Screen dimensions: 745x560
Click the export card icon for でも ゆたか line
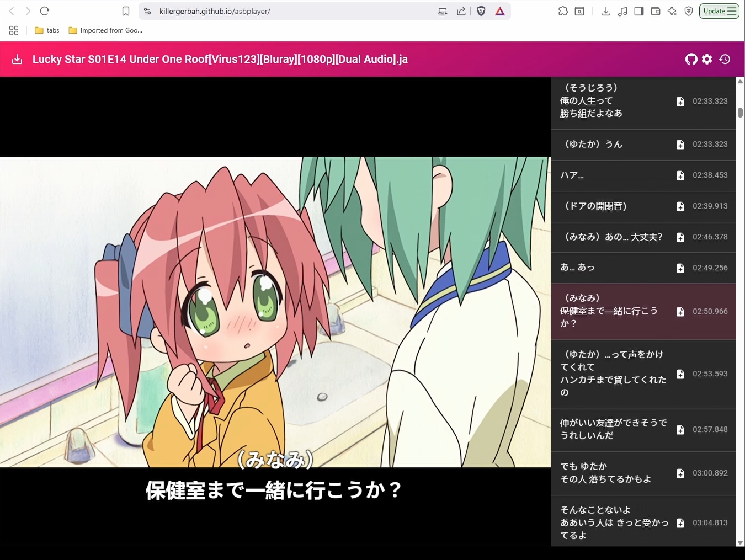click(x=680, y=473)
